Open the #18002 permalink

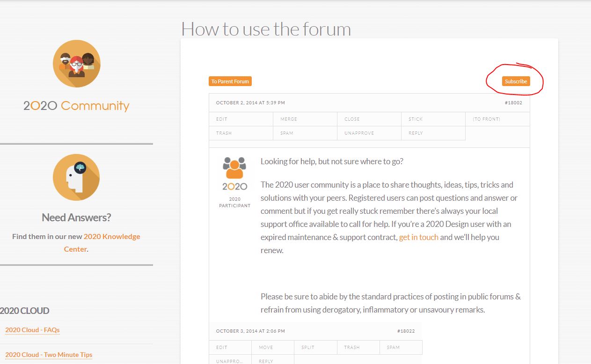pyautogui.click(x=513, y=103)
